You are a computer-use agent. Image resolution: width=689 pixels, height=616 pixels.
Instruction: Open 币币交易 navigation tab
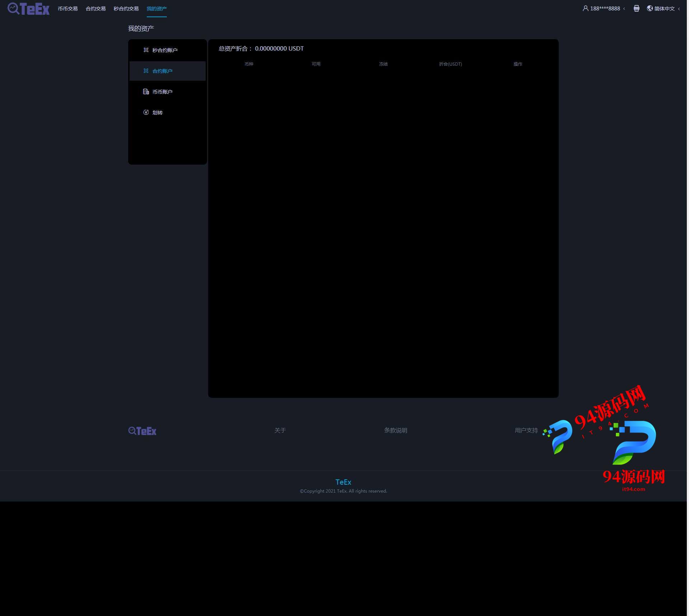click(x=68, y=9)
